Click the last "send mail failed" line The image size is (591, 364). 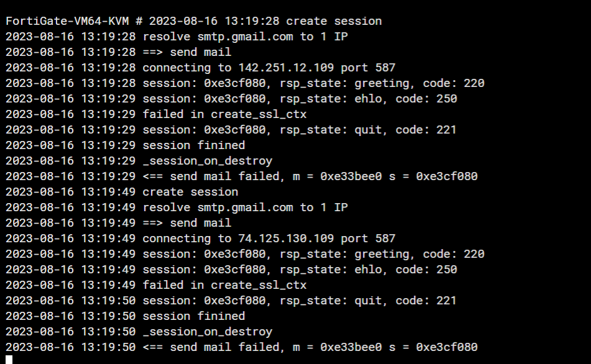310,347
